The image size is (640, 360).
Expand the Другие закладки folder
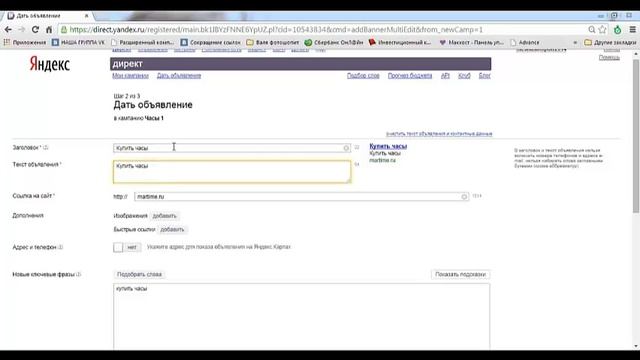(610, 42)
